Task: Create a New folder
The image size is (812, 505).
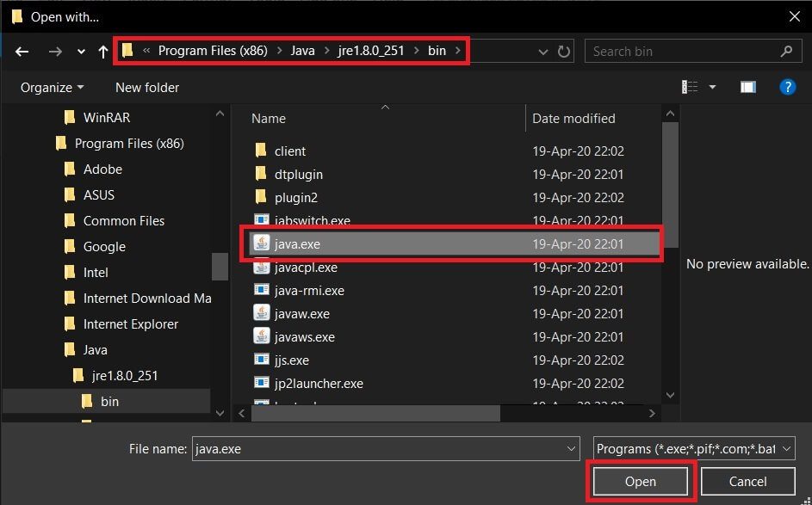Action: 147,88
